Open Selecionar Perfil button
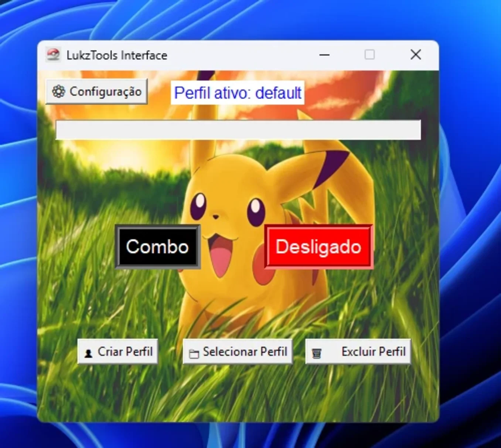This screenshot has height=448, width=501. [x=238, y=352]
